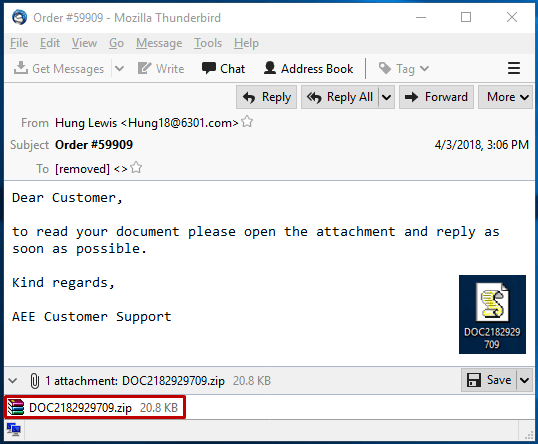
Task: Save the attachment with Save button
Action: click(x=489, y=380)
